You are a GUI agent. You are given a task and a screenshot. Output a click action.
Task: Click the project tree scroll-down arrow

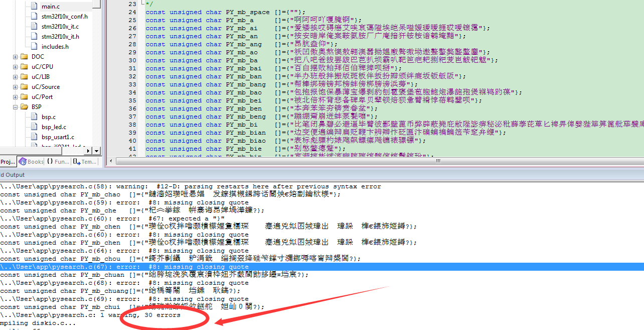pyautogui.click(x=96, y=150)
